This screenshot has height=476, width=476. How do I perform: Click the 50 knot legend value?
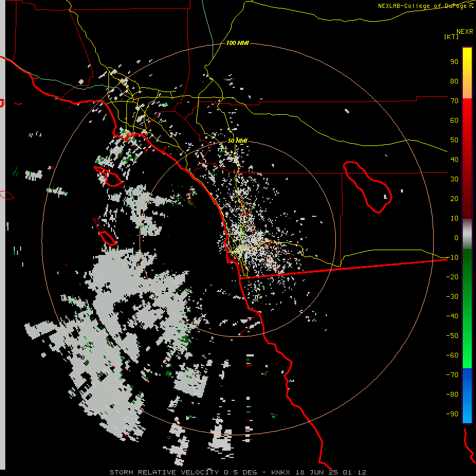[454, 140]
